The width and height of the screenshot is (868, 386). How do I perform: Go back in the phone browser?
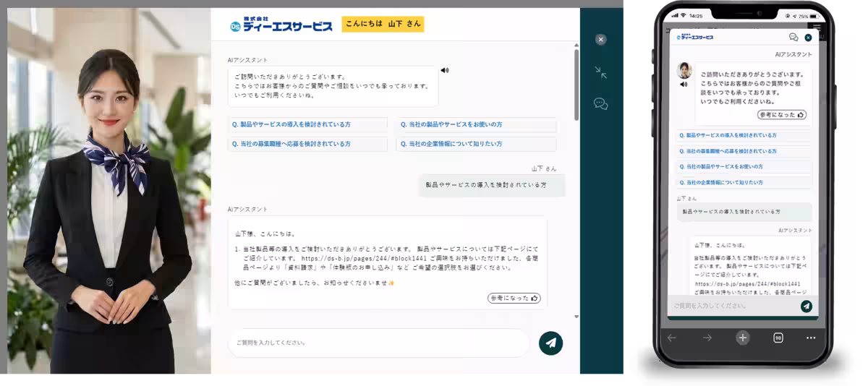point(672,338)
